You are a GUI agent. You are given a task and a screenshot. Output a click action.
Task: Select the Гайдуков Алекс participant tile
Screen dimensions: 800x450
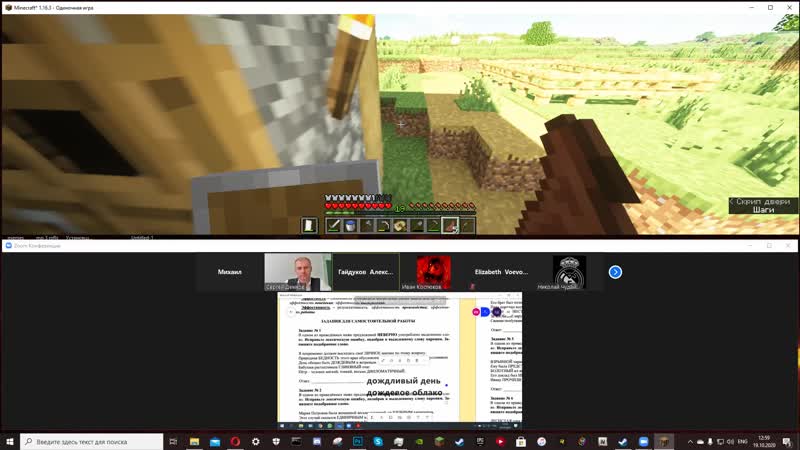coord(366,272)
